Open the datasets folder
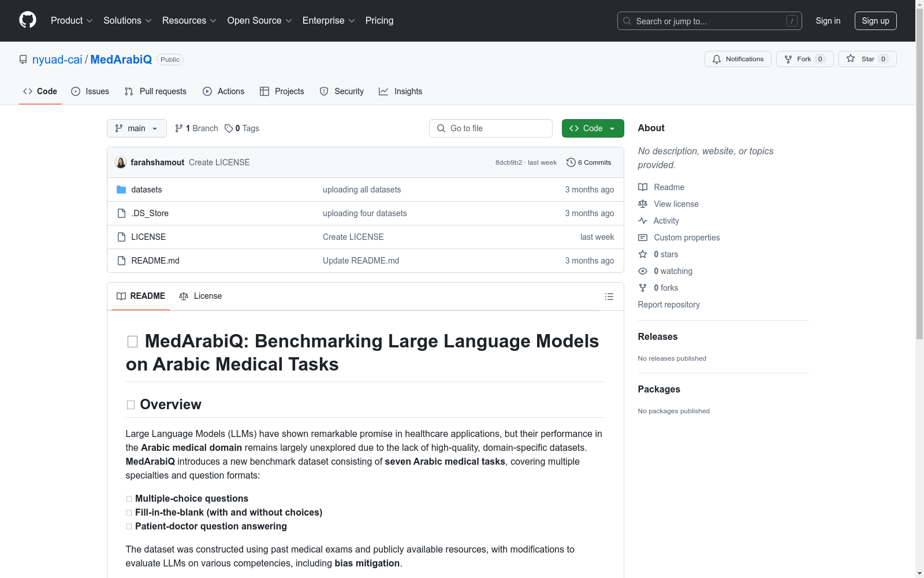The height and width of the screenshot is (578, 924). 147,190
